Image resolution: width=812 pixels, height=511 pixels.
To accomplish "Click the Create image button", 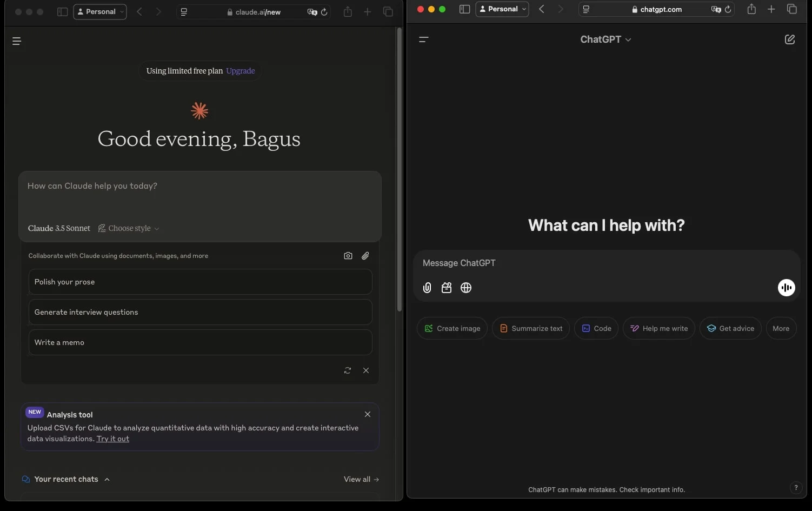I will tap(452, 328).
